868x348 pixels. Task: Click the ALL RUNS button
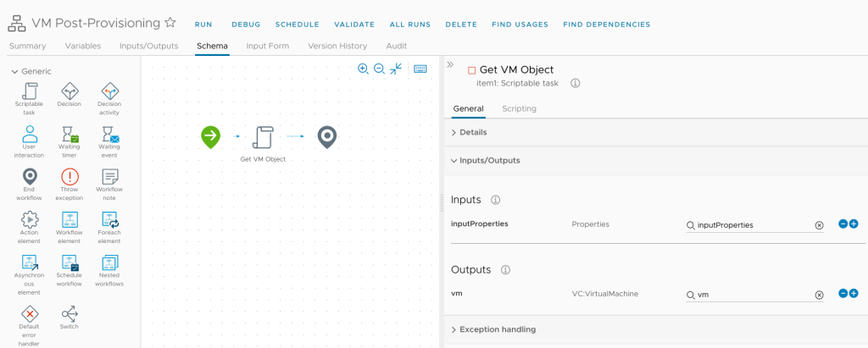(x=410, y=25)
